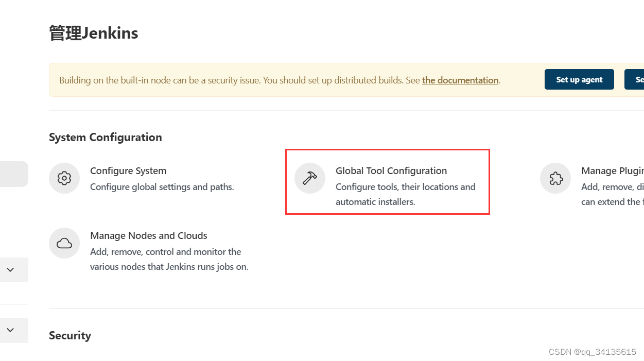Open the Configure System title link

(x=128, y=170)
